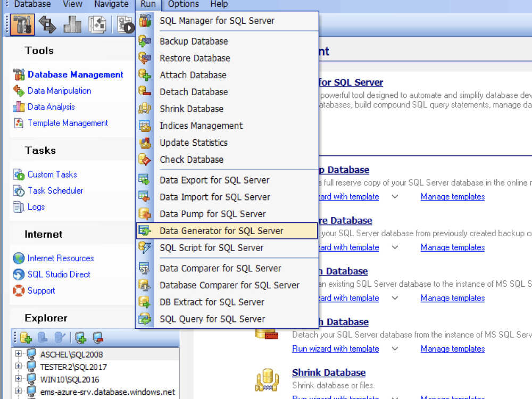Open the Options menu

184,4
